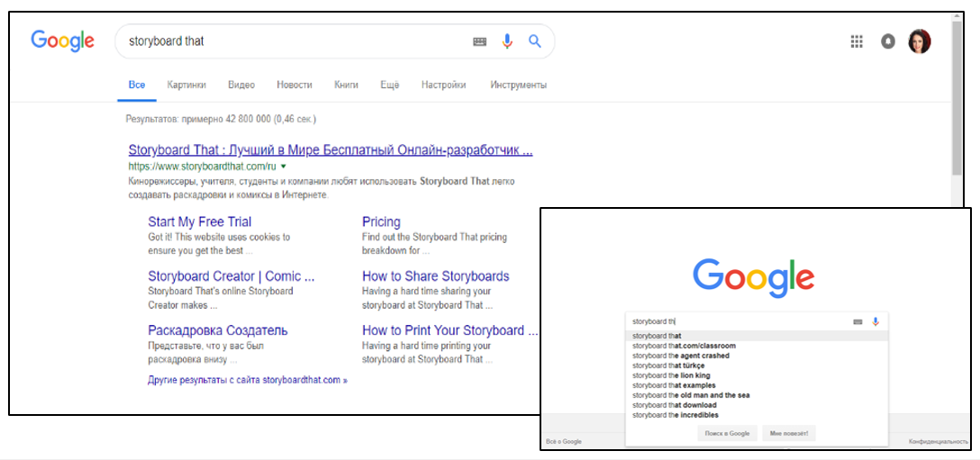This screenshot has height=460, width=980.
Task: Click the results page vertical scrollbar
Action: tap(957, 97)
